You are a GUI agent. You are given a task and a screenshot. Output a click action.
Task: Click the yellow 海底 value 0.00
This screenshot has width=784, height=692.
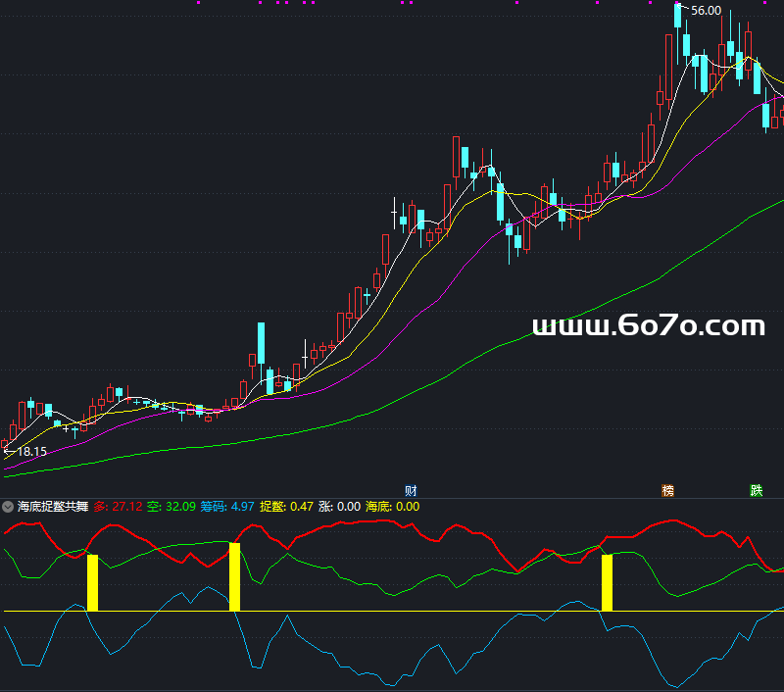398,507
